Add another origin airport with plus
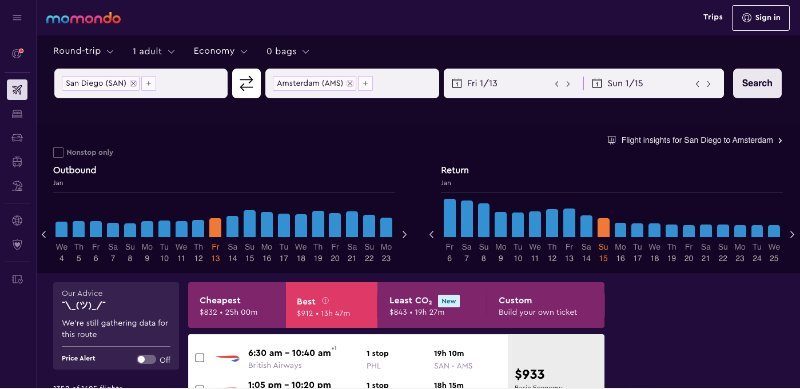 [148, 83]
